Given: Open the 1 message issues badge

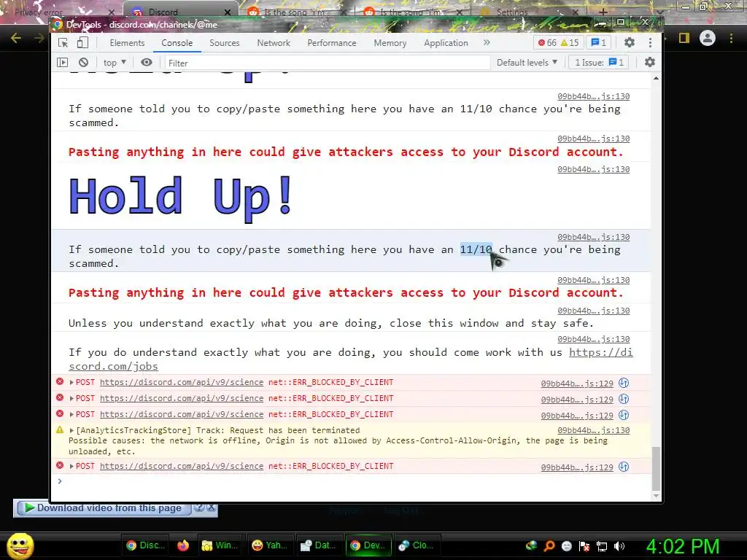Looking at the screenshot, I should tap(598, 43).
